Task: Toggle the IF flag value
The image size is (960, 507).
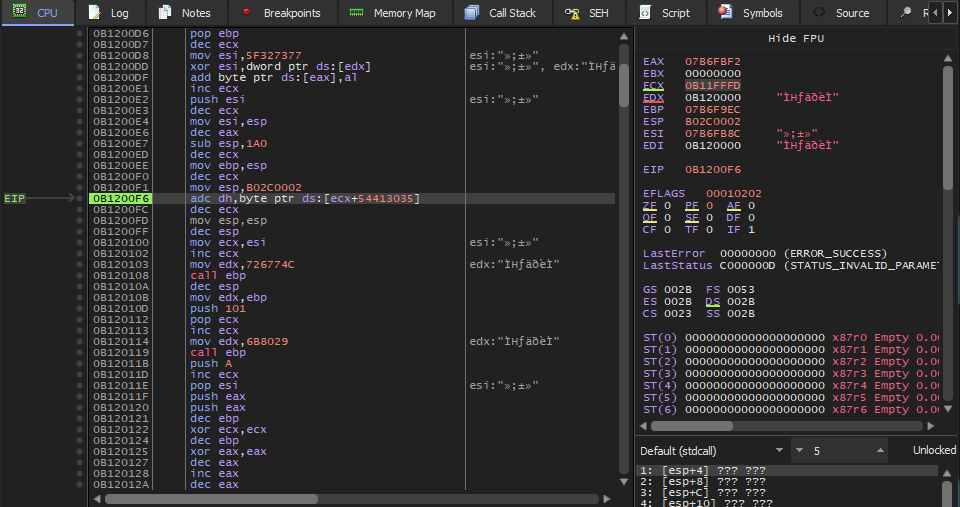Action: point(751,230)
